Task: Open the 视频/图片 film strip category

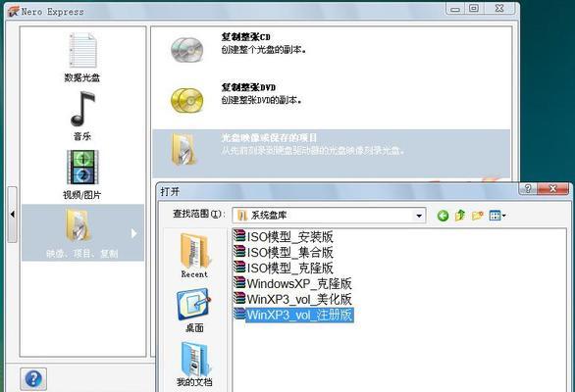Action: pos(82,167)
